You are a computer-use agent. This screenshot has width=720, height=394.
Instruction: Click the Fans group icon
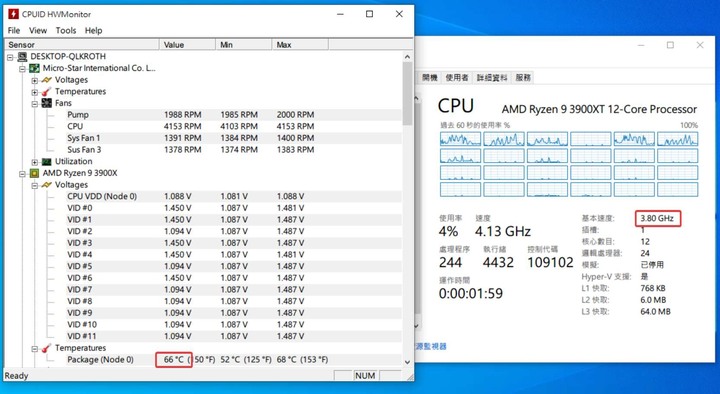46,103
